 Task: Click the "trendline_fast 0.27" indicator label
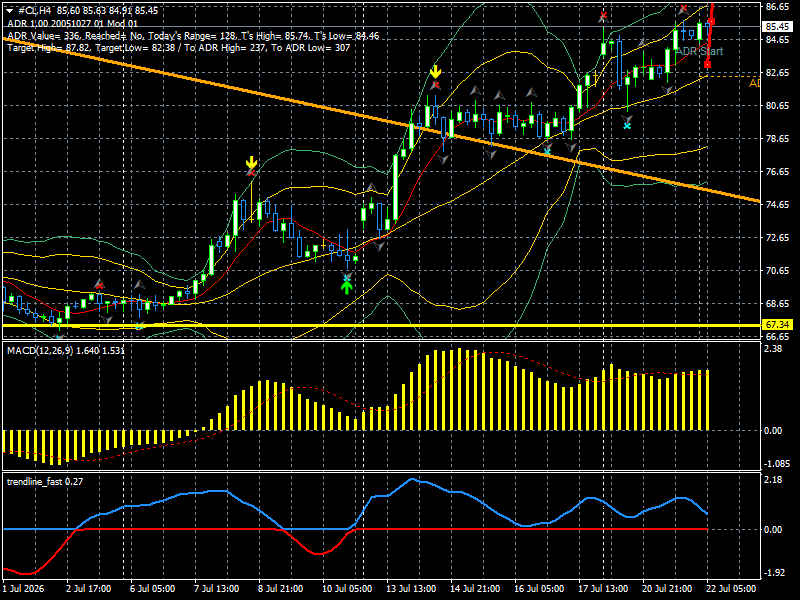click(45, 482)
